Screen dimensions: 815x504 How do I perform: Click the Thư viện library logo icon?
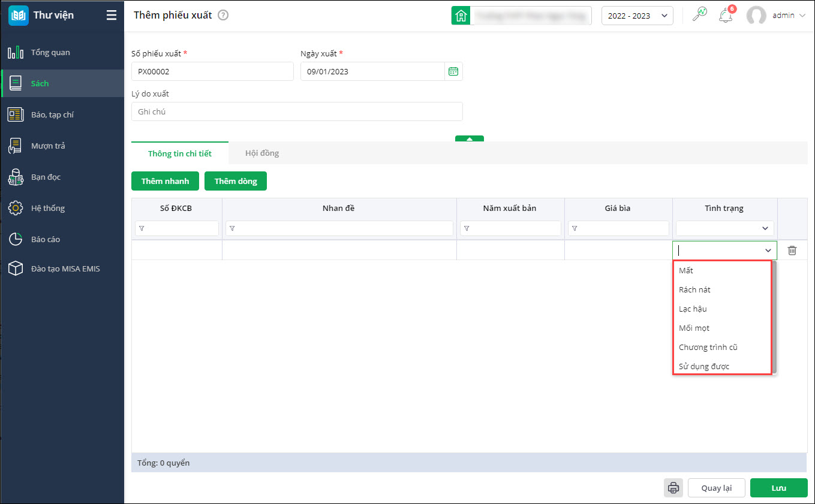19,15
